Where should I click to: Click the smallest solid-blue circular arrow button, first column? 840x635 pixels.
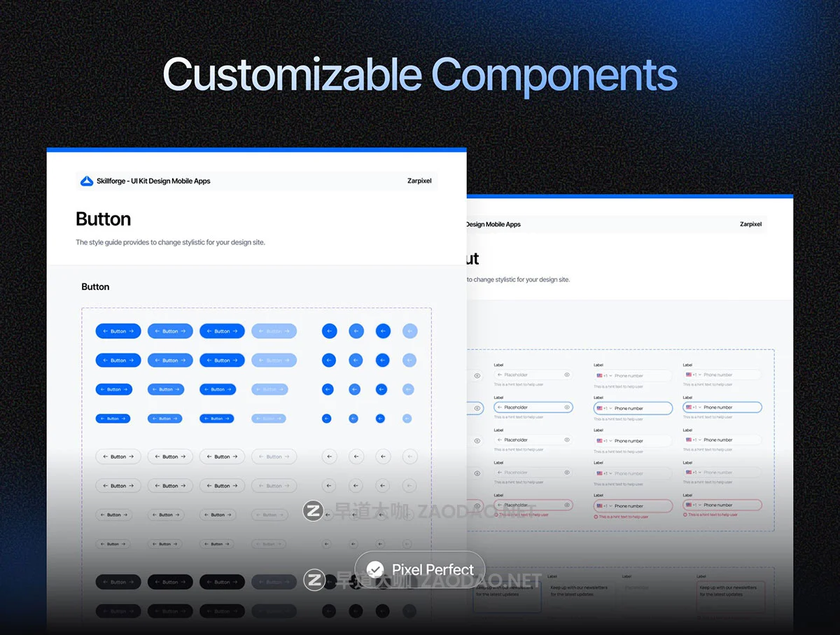point(326,419)
